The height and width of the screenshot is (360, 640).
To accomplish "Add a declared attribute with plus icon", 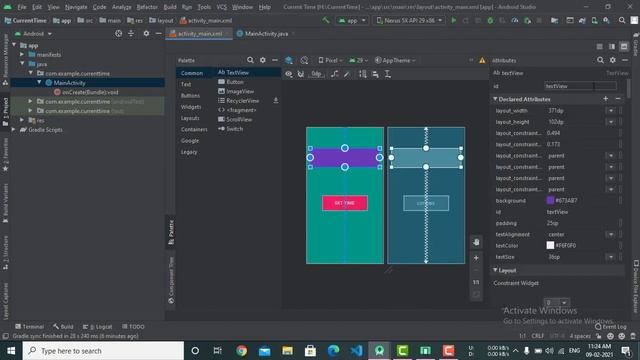I will pos(606,99).
